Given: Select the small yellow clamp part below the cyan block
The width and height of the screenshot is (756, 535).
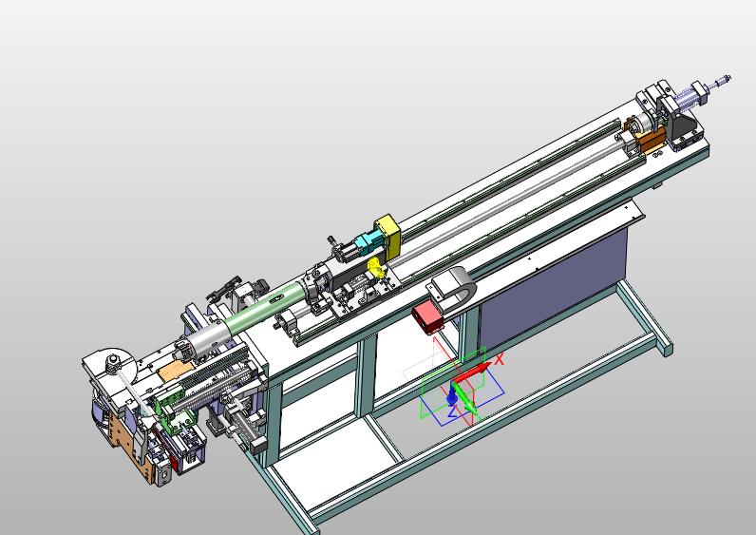Looking at the screenshot, I should (x=375, y=268).
